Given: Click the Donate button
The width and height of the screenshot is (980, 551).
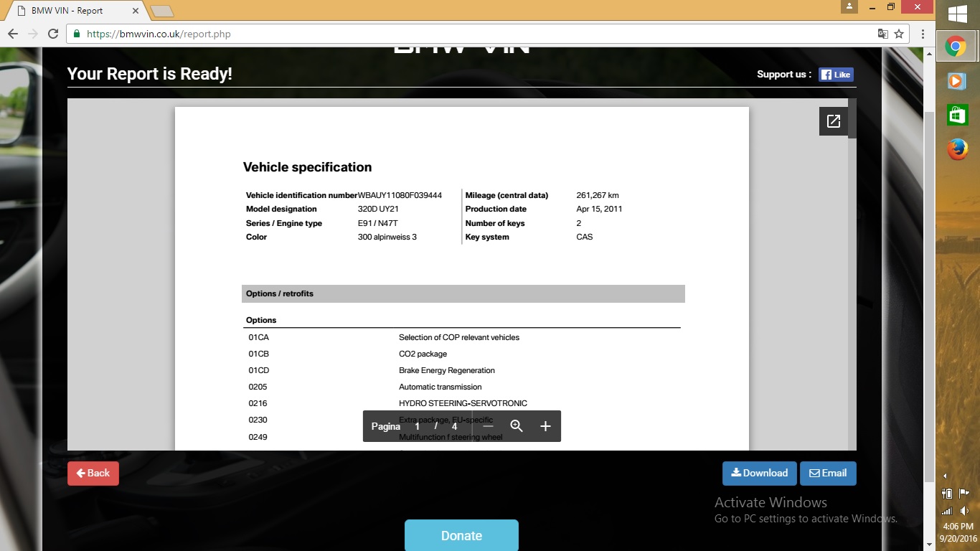Looking at the screenshot, I should pos(461,535).
